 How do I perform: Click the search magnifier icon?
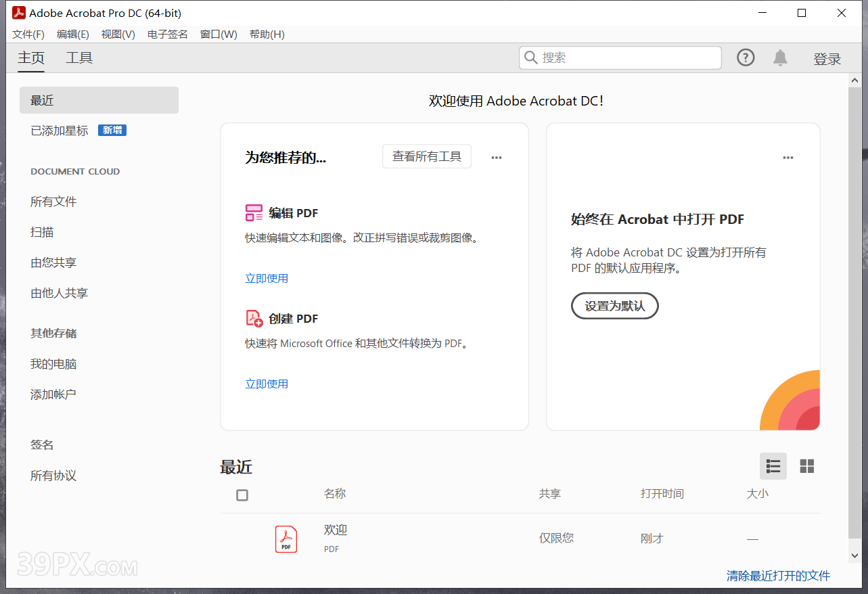coord(531,58)
